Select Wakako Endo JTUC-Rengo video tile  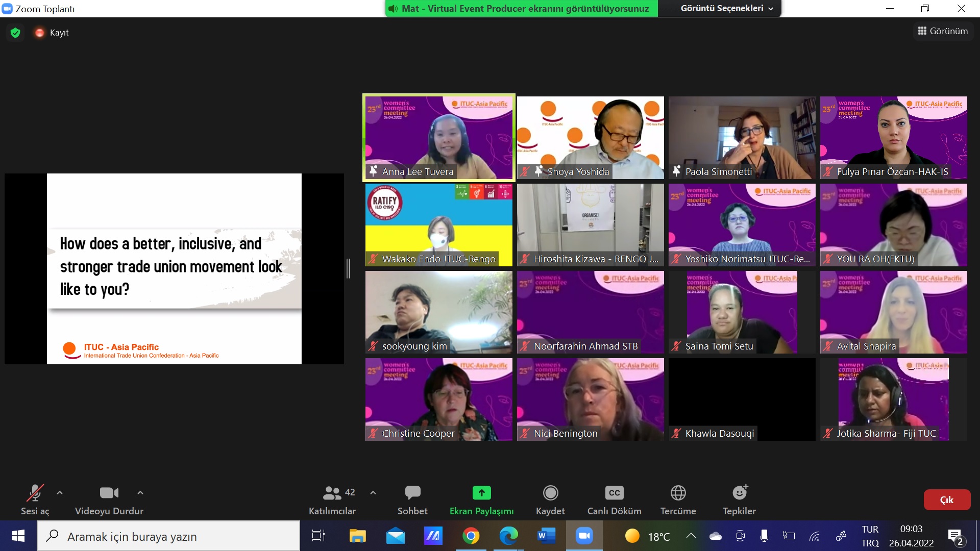click(439, 225)
